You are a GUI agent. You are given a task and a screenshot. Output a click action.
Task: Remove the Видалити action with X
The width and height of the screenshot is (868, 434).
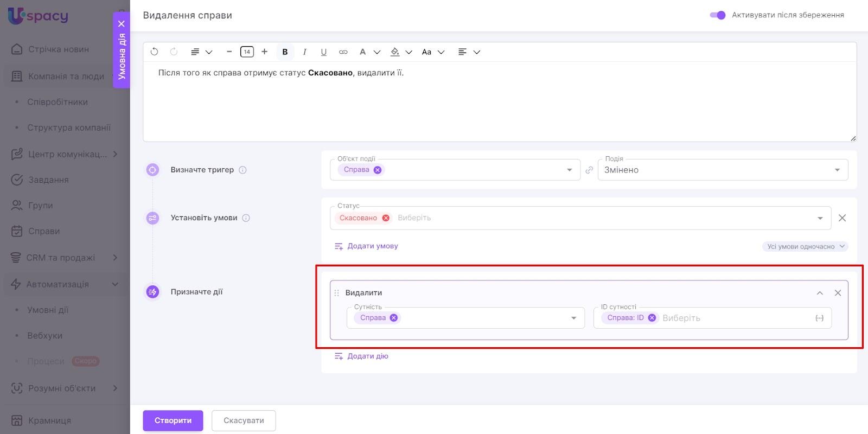[x=838, y=293]
